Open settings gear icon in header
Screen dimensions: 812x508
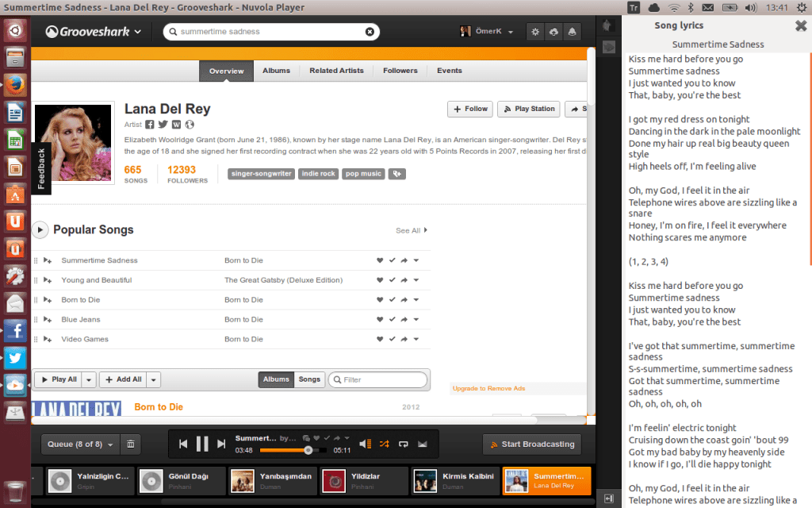coord(535,32)
